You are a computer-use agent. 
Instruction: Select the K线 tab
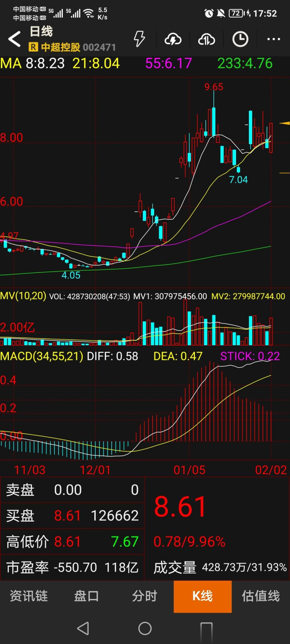203,596
